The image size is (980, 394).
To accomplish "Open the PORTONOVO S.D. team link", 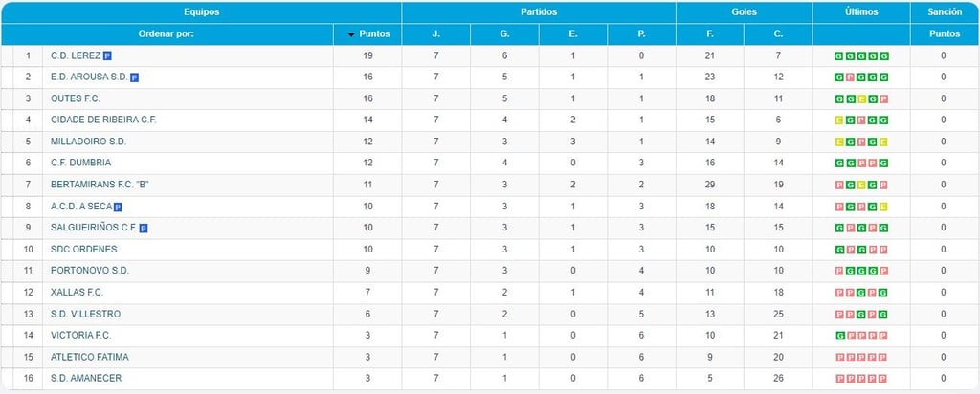I will click(x=89, y=271).
